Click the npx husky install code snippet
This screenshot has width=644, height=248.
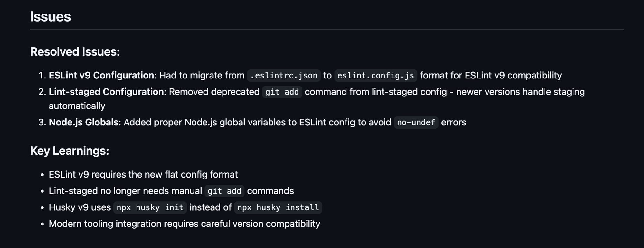click(x=278, y=207)
